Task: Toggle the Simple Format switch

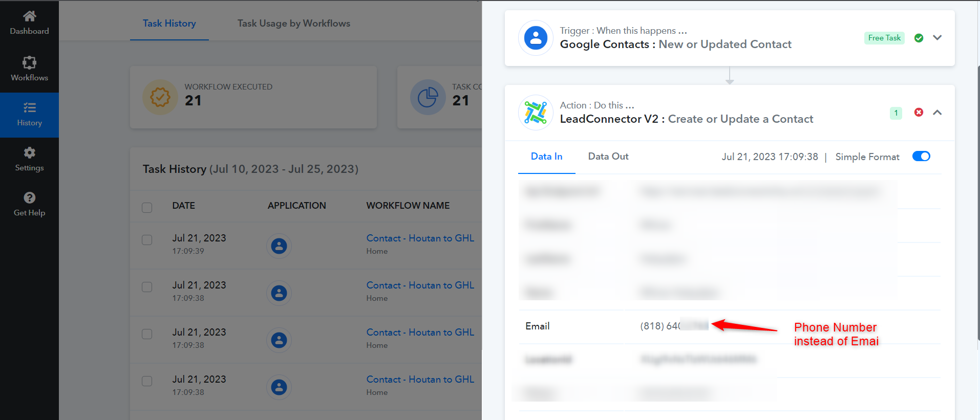Action: tap(921, 157)
